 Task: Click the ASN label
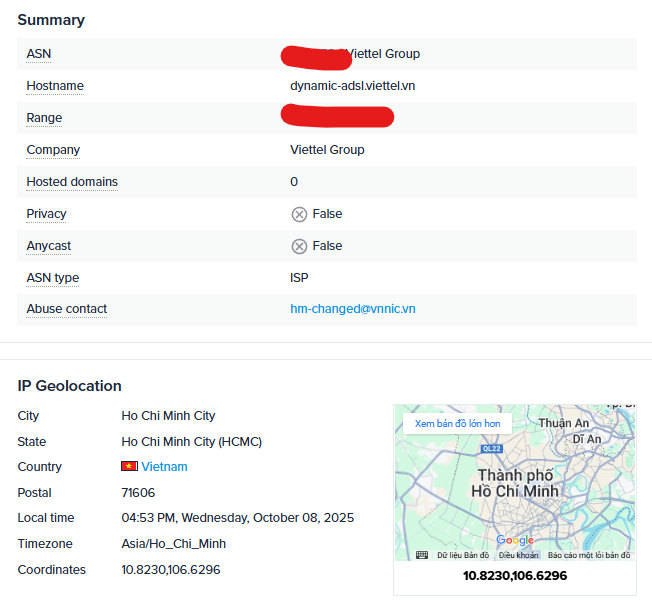[x=39, y=54]
